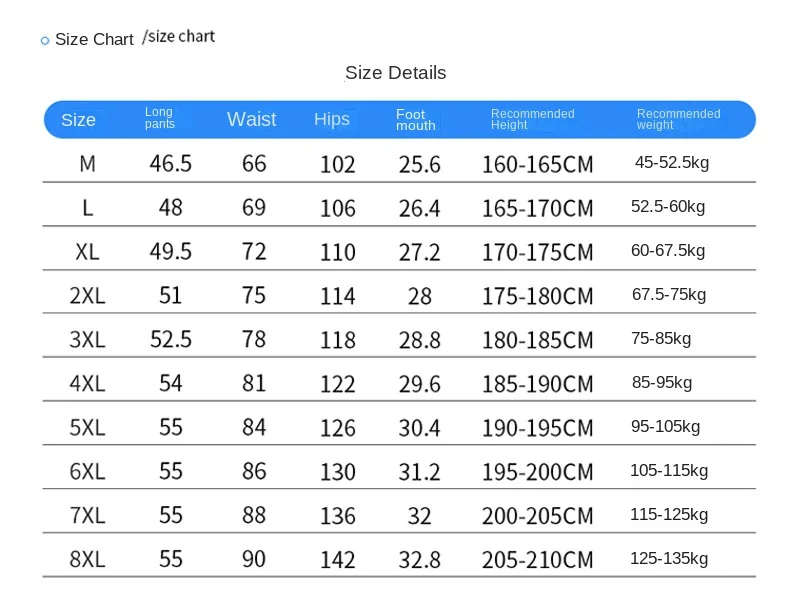790x607 pixels.
Task: Select the 'Foot mouth' column header
Action: click(x=415, y=120)
